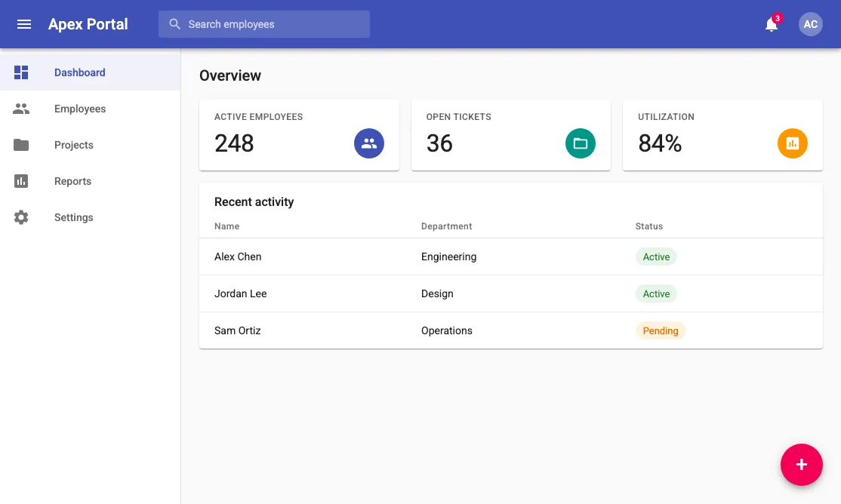The height and width of the screenshot is (504, 841).
Task: Open the hamburger navigation menu
Action: [24, 24]
